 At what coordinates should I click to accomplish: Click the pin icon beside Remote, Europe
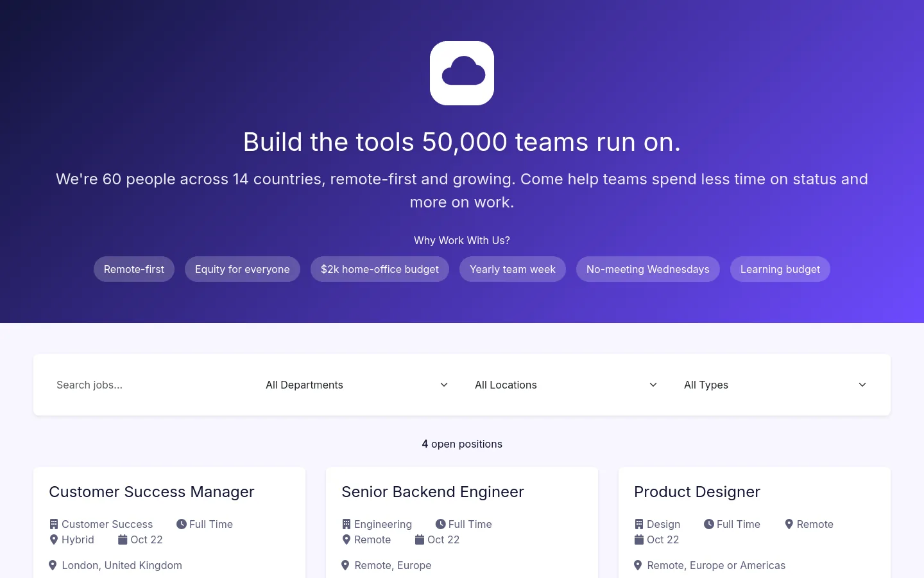pos(345,565)
